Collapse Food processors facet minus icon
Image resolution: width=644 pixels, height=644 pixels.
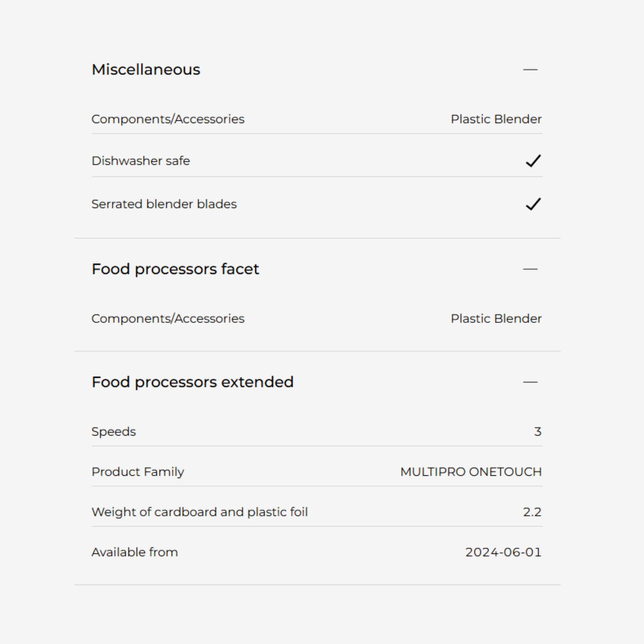tap(530, 269)
